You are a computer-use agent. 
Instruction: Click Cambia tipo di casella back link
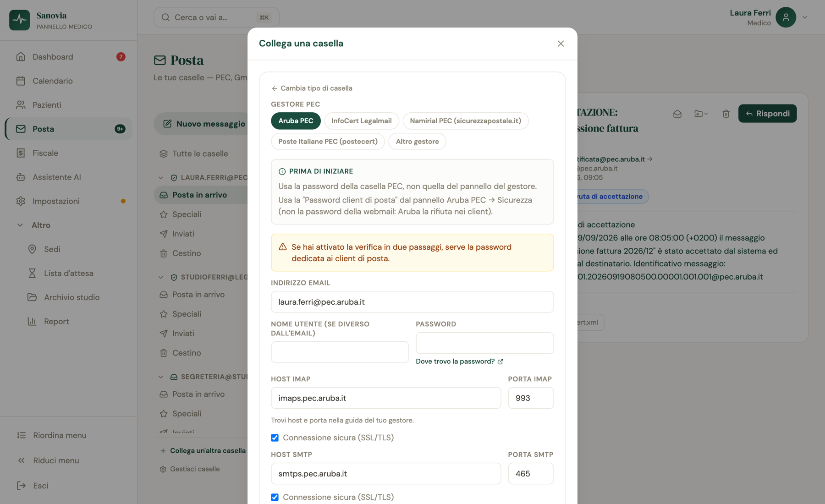coord(312,88)
